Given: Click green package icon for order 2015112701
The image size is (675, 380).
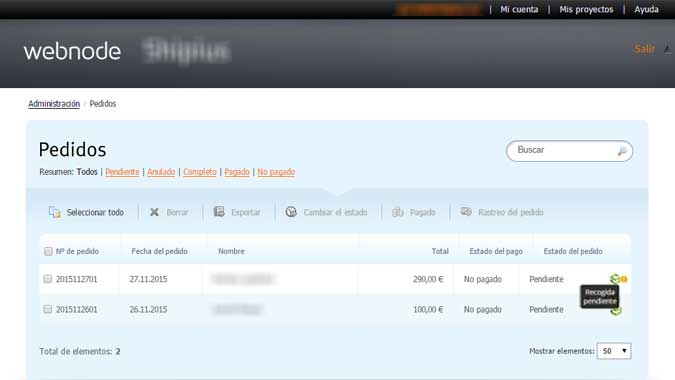Looking at the screenshot, I should click(615, 279).
